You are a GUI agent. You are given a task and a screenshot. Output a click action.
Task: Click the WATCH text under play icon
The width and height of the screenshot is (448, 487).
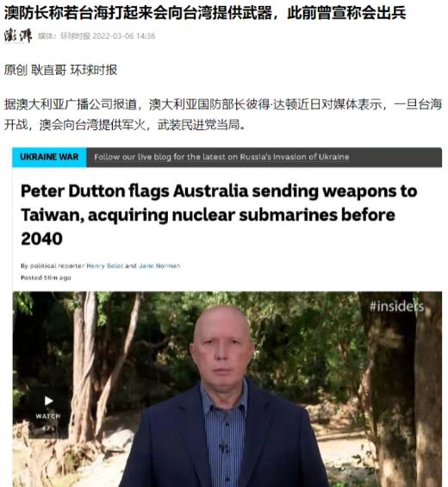[48, 416]
